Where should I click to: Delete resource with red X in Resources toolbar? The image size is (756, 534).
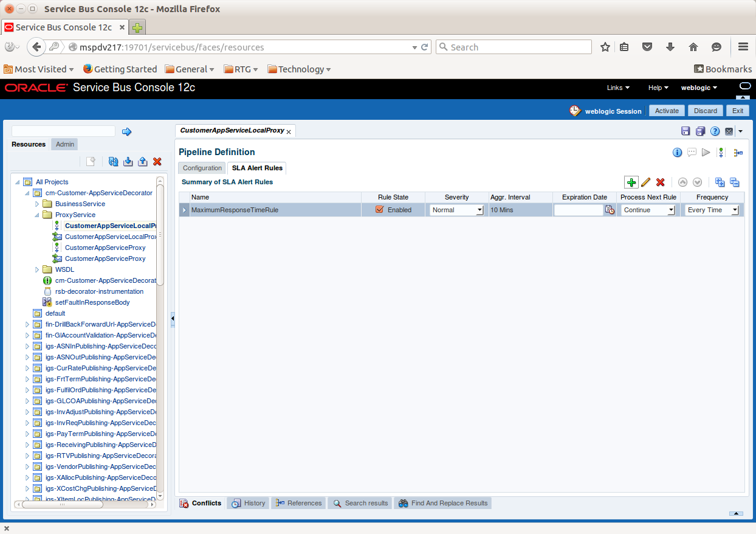coord(157,161)
